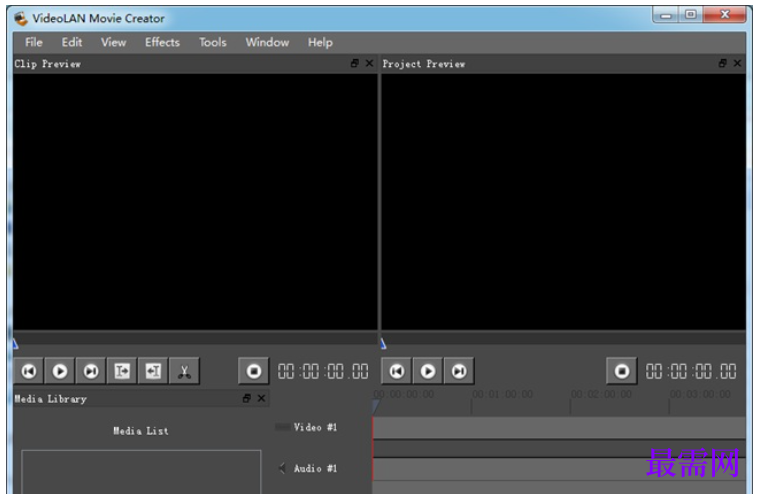
Task: Toggle Video #1 track visibility
Action: pyautogui.click(x=283, y=427)
